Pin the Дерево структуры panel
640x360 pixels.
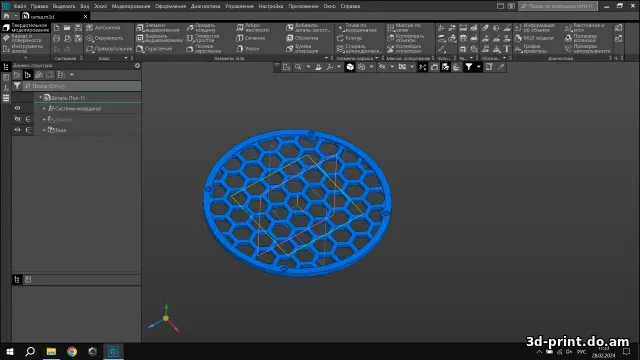[x=138, y=65]
